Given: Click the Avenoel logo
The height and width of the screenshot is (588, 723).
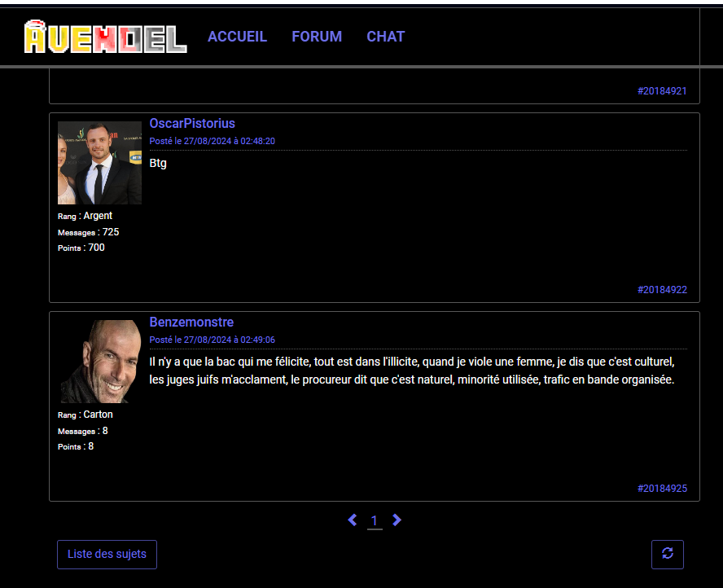Looking at the screenshot, I should point(106,37).
